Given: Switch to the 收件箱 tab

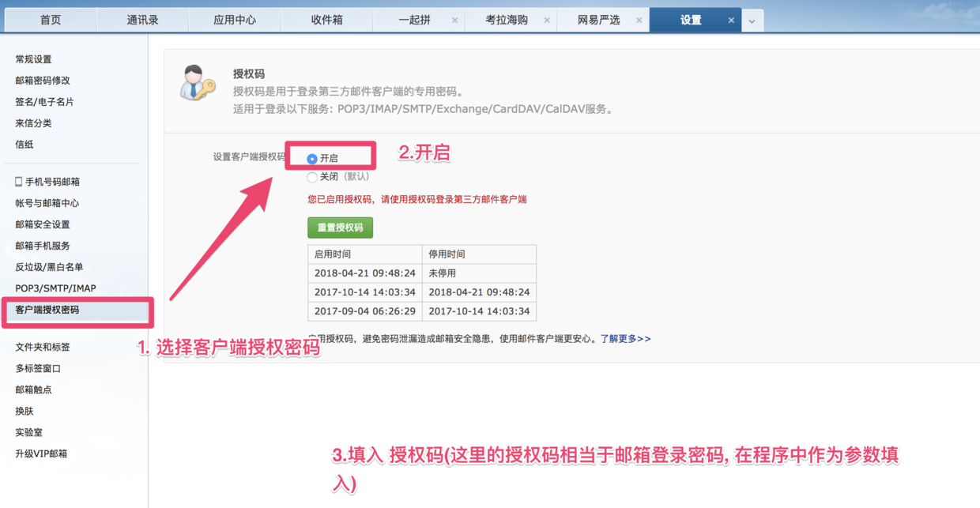Looking at the screenshot, I should click(x=326, y=19).
